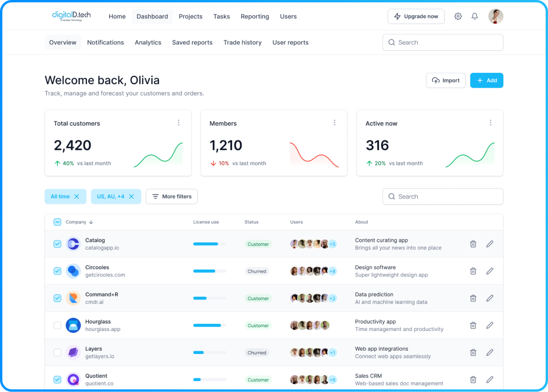
Task: Toggle the select-all checkbox in table header
Action: point(57,222)
